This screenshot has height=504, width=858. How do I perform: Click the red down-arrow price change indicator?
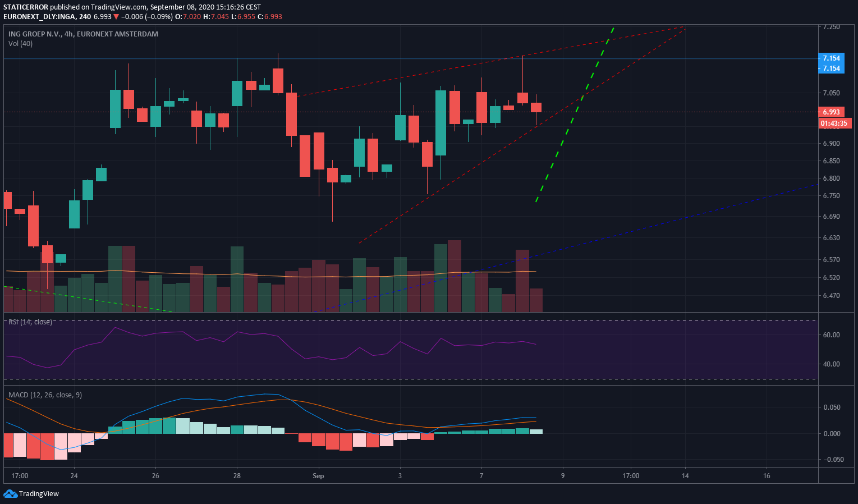pyautogui.click(x=116, y=17)
